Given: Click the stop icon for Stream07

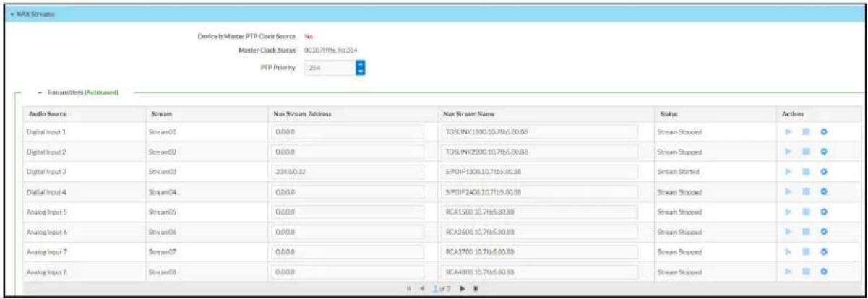Looking at the screenshot, I should pyautogui.click(x=805, y=253).
